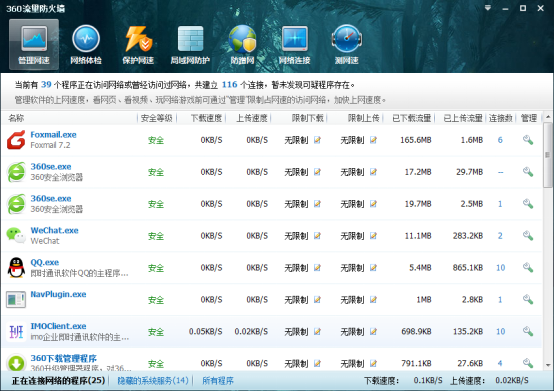Open the 管理网速 speed management tab
Viewport: 554px width, 391px height.
[34, 45]
